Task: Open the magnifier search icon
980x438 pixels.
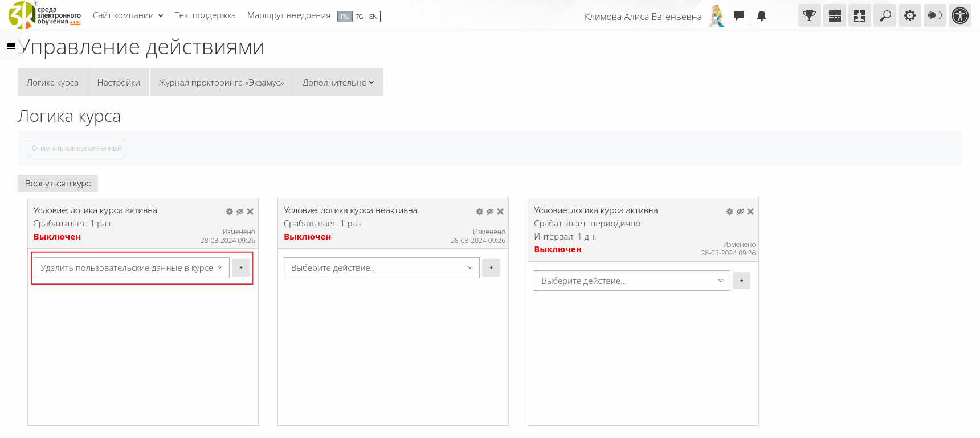Action: pyautogui.click(x=885, y=16)
